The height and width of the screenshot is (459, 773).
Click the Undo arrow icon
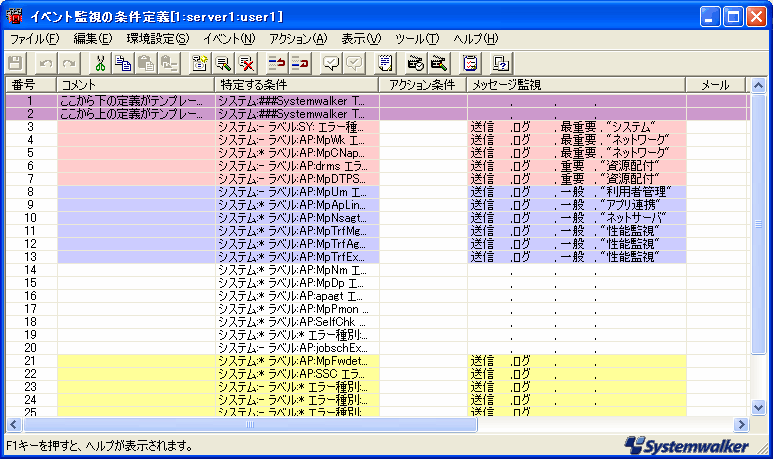[x=46, y=63]
